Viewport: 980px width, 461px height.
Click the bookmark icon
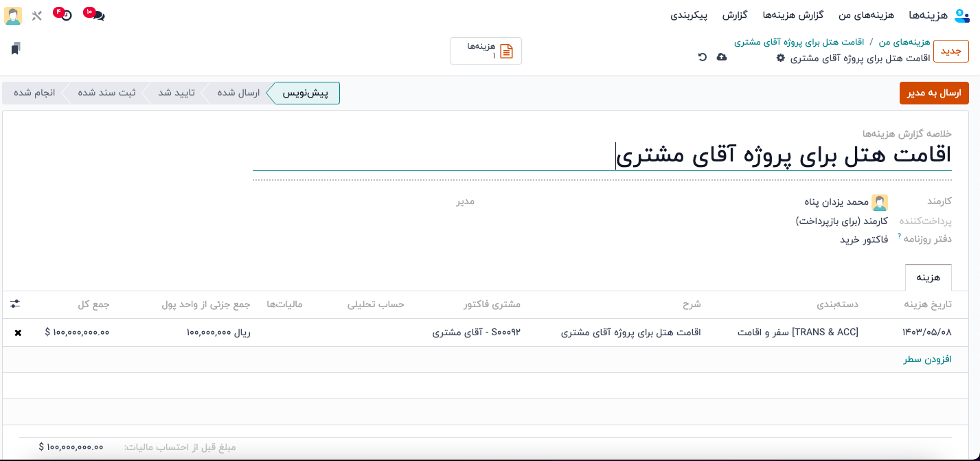[x=16, y=48]
